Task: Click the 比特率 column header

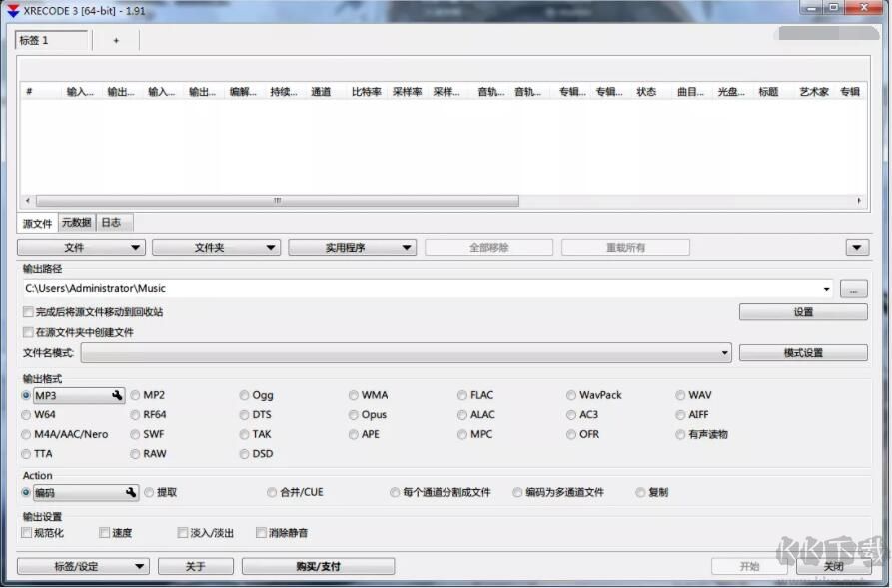Action: (x=367, y=90)
